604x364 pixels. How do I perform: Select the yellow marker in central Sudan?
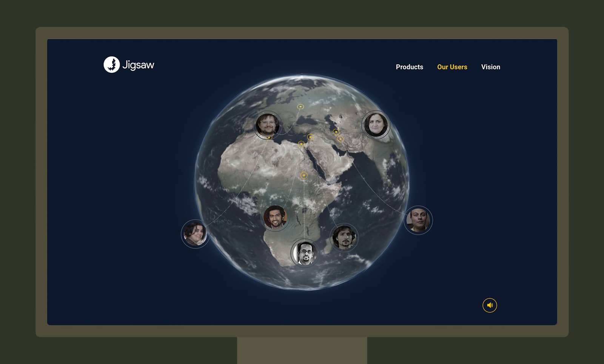point(304,175)
